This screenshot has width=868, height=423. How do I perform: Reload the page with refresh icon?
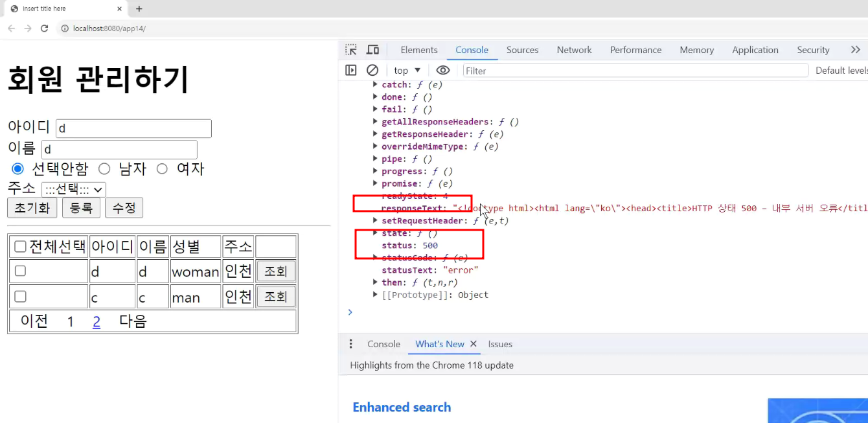coord(45,29)
